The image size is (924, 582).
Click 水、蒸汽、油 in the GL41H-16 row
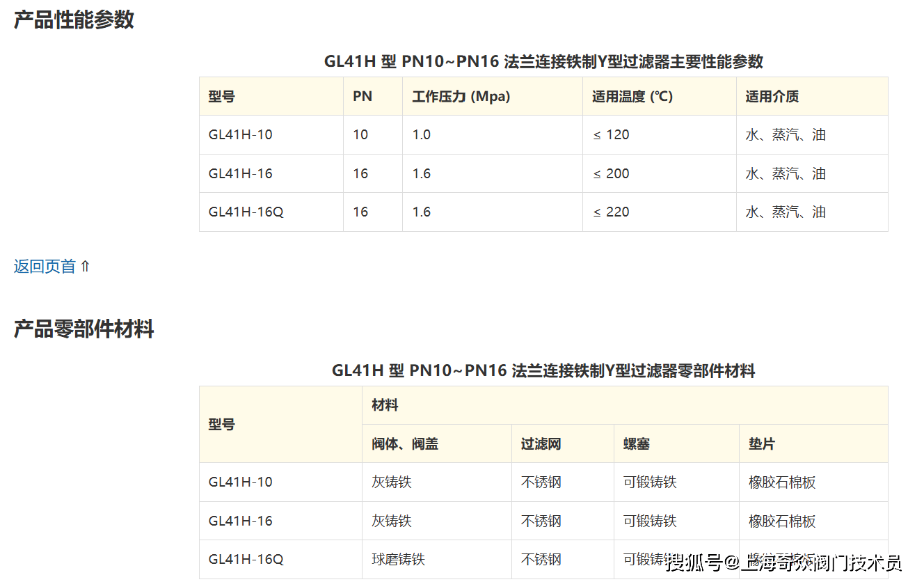786,173
